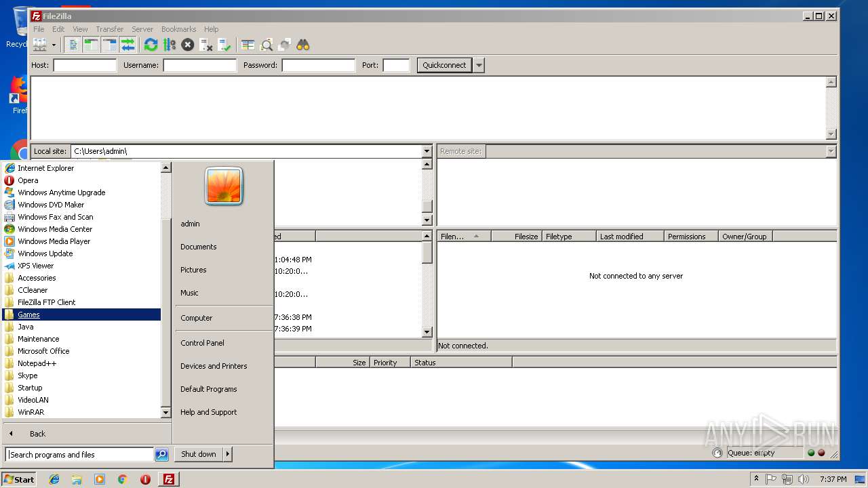Open the FileZilla taskbar icon
This screenshot has height=488, width=868.
pyautogui.click(x=169, y=479)
